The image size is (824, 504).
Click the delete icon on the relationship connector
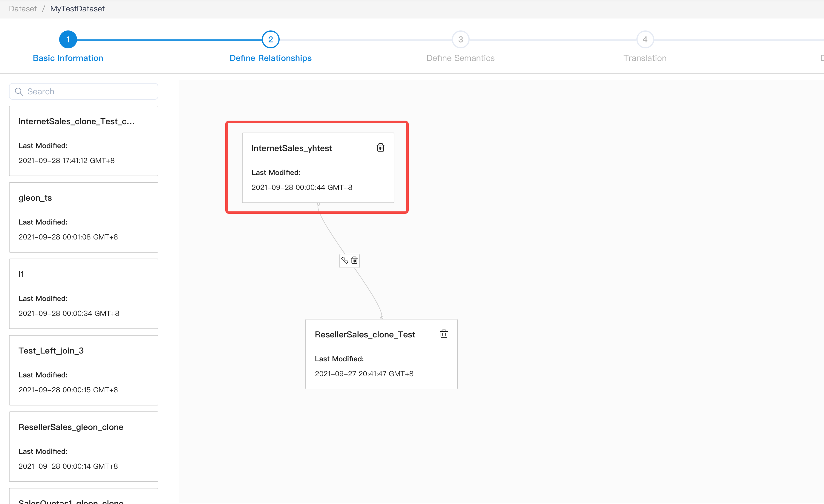(354, 261)
